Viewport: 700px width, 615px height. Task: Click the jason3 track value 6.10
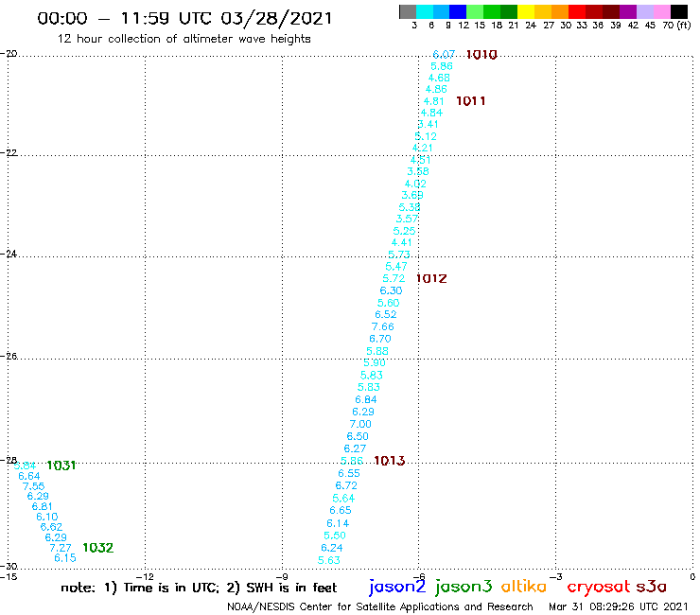tap(47, 518)
